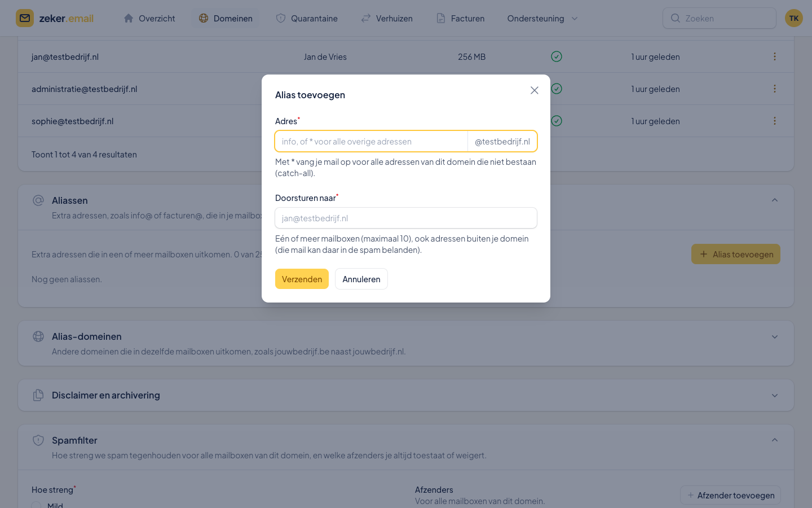This screenshot has width=812, height=508.
Task: Click the Zoeken search field
Action: point(720,18)
